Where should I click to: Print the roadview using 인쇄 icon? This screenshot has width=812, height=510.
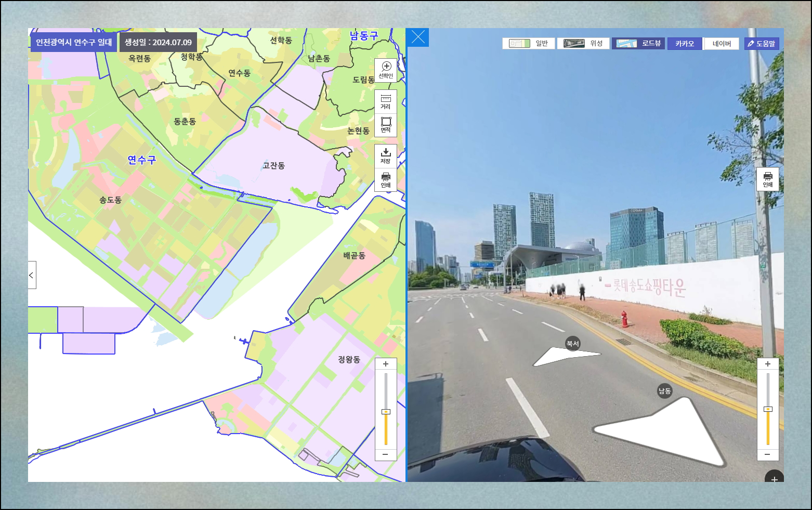pyautogui.click(x=768, y=179)
